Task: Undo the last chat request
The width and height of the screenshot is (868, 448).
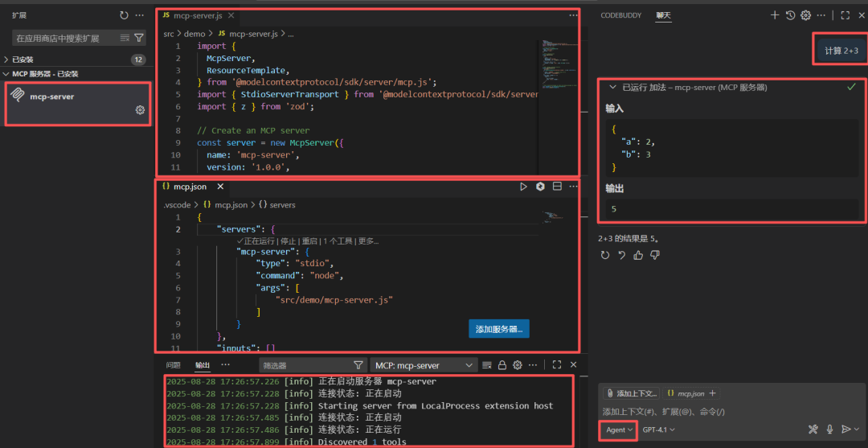Action: click(621, 255)
